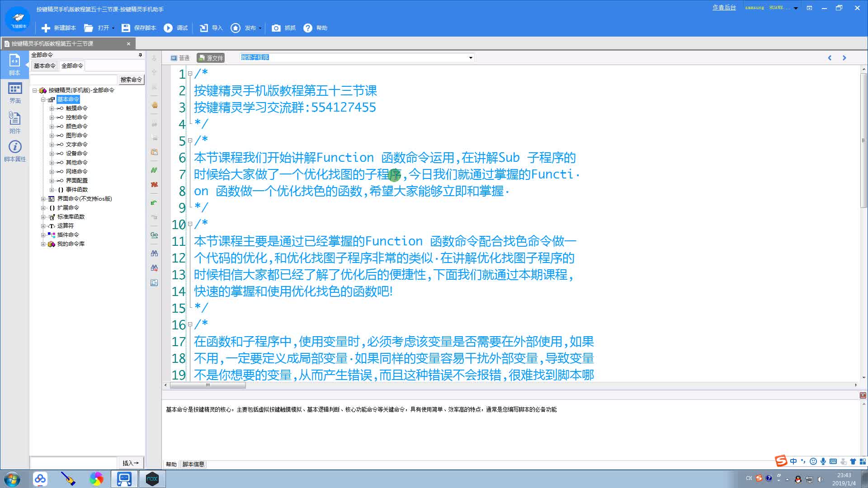Click the green comment slashes icon
The image size is (868, 488).
[x=154, y=170]
